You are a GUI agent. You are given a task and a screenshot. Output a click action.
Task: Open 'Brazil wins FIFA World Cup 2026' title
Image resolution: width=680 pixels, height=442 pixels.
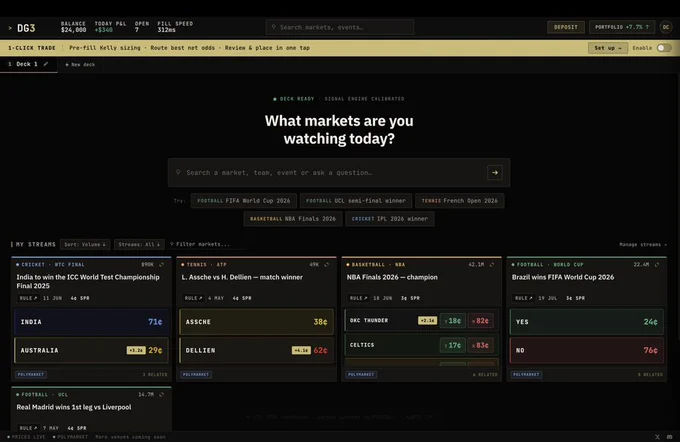562,277
